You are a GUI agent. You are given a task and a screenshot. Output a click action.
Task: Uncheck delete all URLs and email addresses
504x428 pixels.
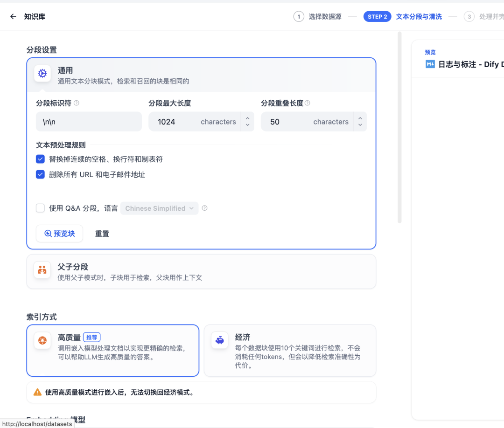point(40,174)
